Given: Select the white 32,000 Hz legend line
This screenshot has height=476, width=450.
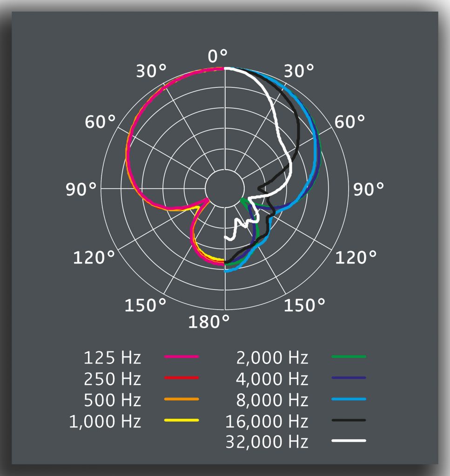Looking at the screenshot, I should 349,441.
